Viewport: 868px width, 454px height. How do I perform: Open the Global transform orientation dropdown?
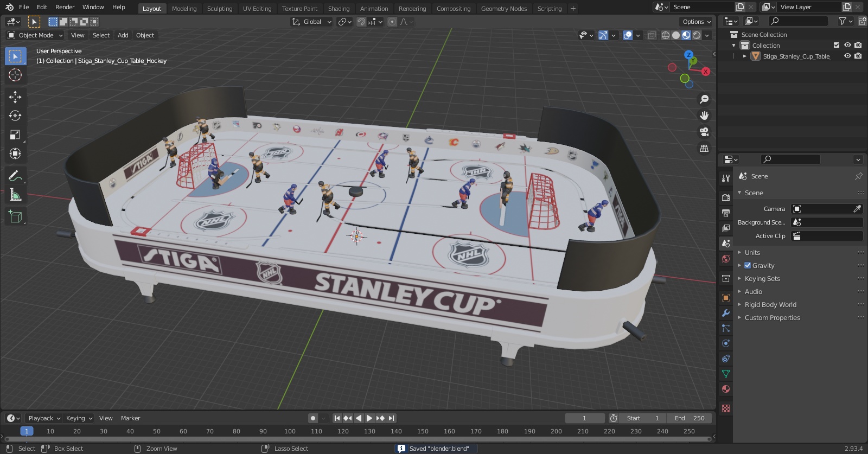[311, 22]
